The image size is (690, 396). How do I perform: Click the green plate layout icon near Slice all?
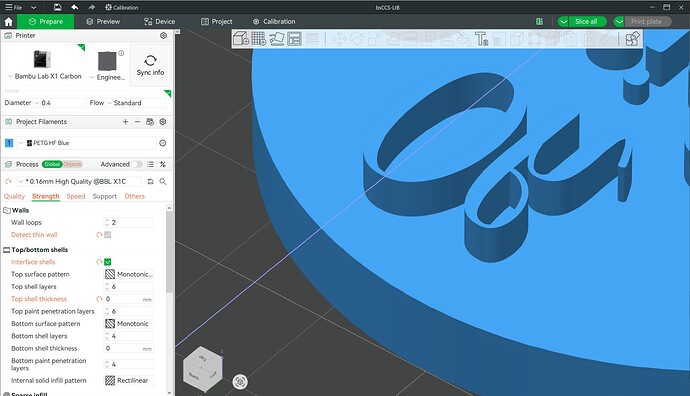540,22
